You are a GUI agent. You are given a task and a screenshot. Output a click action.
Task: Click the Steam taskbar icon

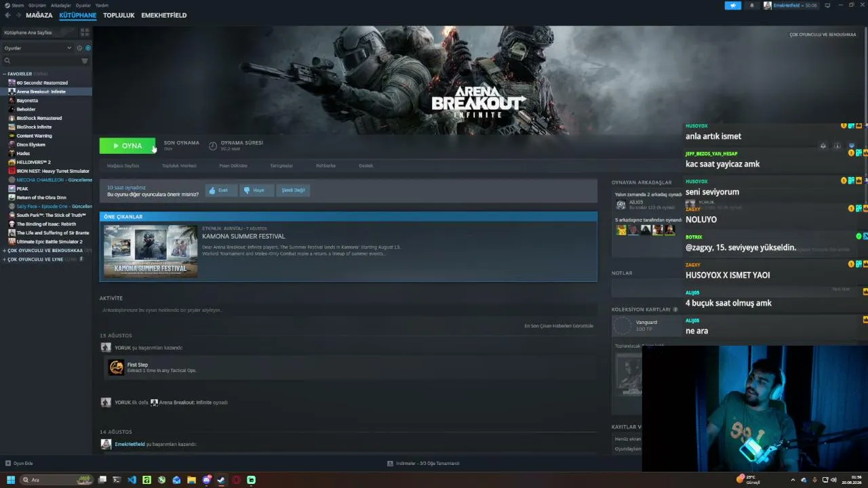[x=221, y=480]
